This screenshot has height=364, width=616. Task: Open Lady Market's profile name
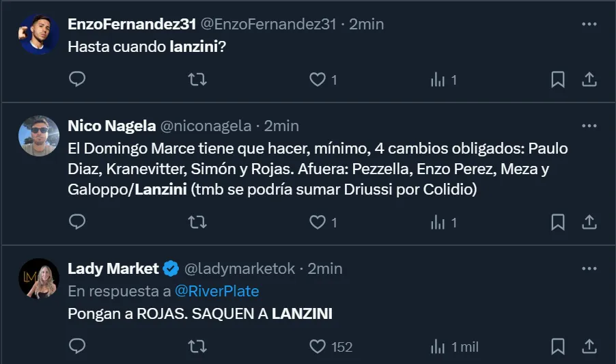tap(113, 268)
